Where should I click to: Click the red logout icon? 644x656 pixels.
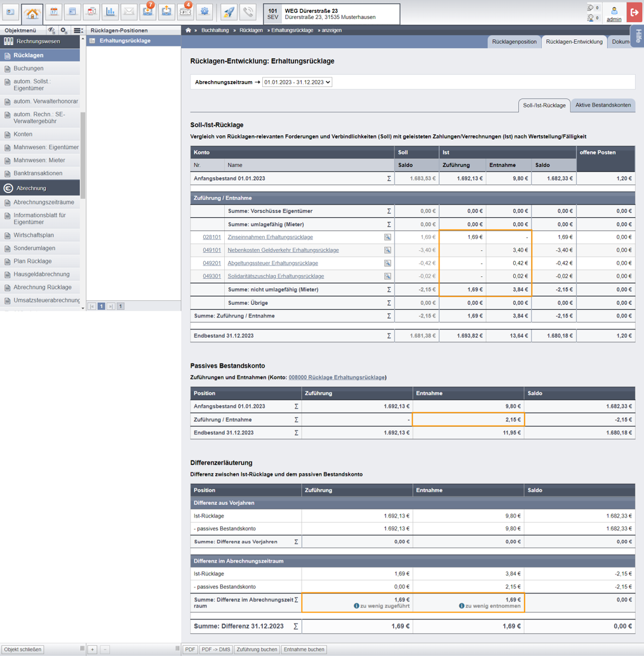(635, 13)
